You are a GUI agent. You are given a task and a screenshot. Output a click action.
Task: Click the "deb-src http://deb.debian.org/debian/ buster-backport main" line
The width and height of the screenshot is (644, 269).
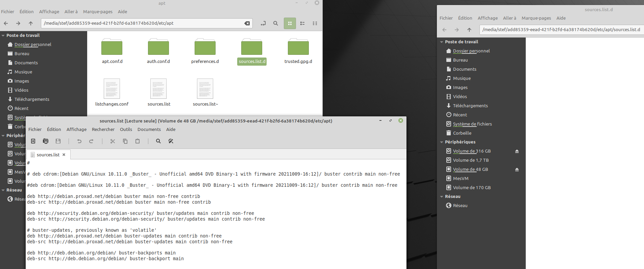(105, 259)
